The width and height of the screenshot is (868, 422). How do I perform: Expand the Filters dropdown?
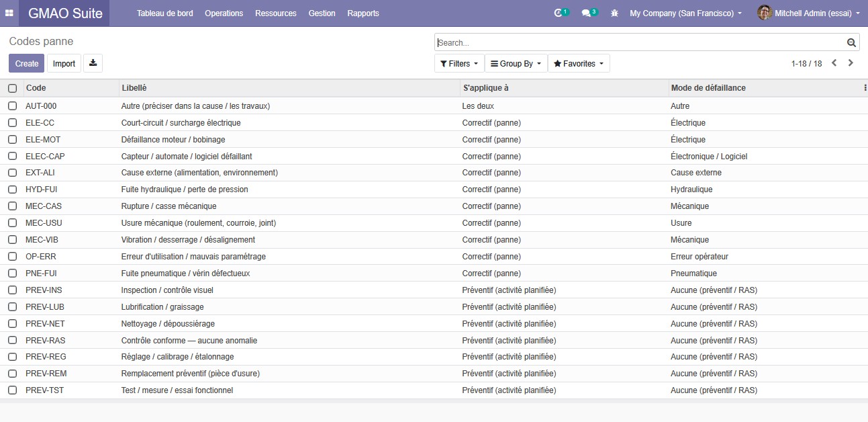point(459,63)
